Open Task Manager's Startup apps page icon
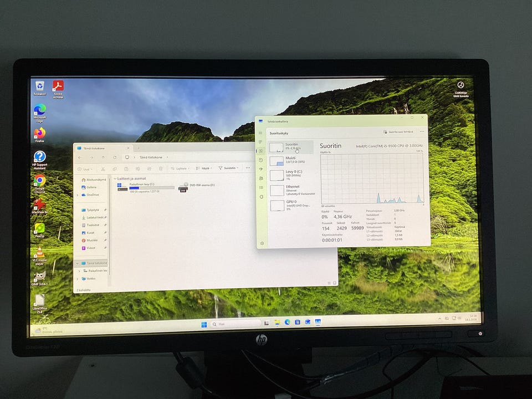532x399 pixels. tap(260, 169)
